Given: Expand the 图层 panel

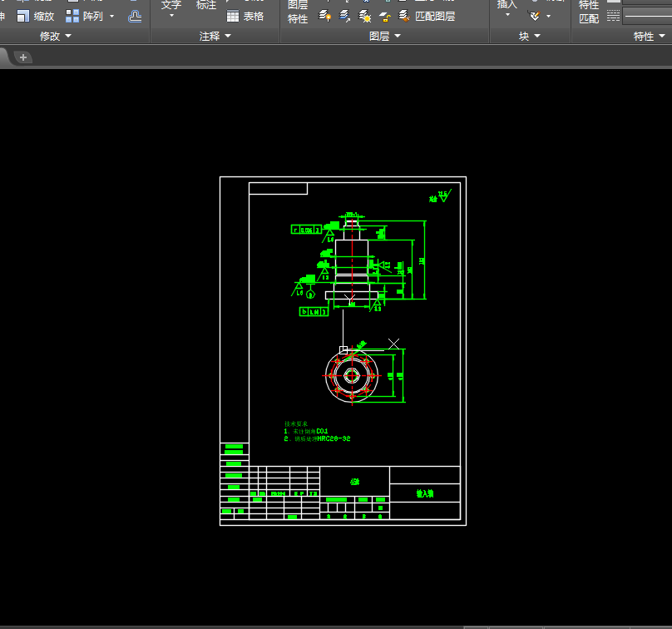Looking at the screenshot, I should click(x=385, y=37).
